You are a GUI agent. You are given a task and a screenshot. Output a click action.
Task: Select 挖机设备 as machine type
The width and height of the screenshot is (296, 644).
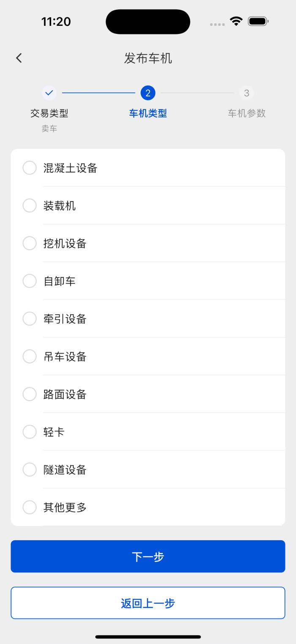[x=30, y=243]
